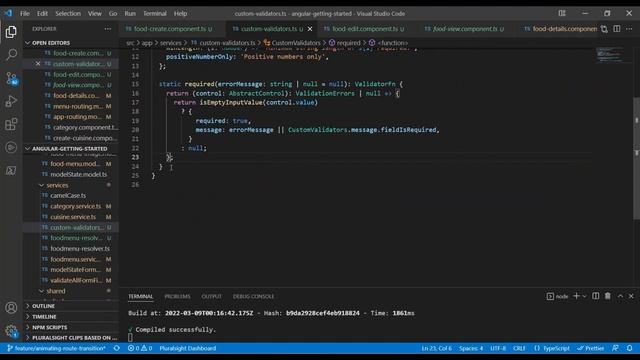This screenshot has width=640, height=360.
Task: Open the new terminal launch profile dropdown arrow
Action: tap(584, 296)
